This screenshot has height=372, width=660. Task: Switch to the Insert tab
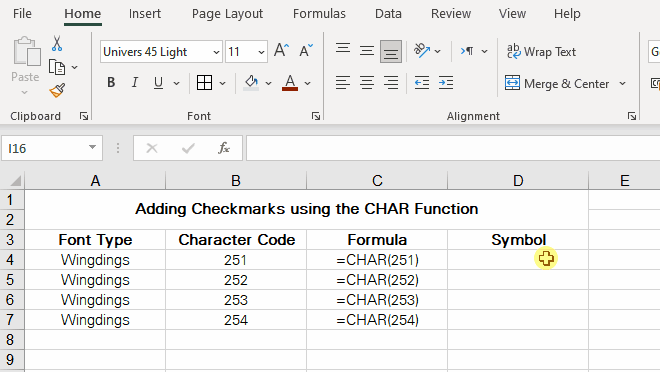coord(145,14)
